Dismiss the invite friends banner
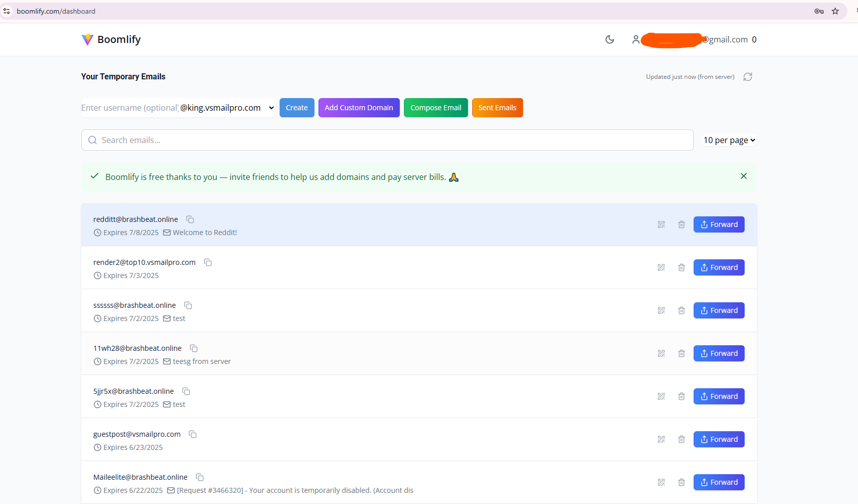 [x=743, y=176]
